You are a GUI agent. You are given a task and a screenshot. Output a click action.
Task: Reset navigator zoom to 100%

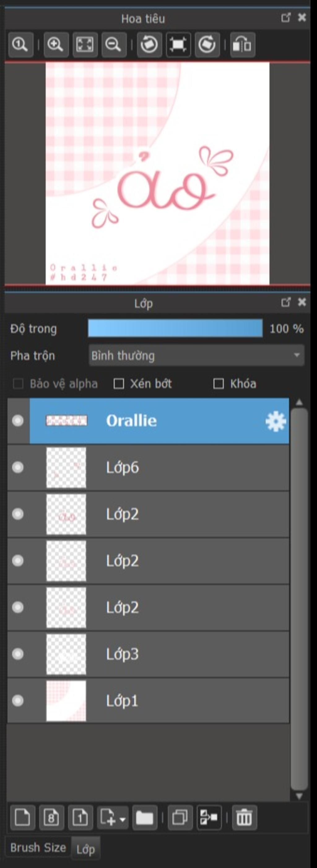20,45
